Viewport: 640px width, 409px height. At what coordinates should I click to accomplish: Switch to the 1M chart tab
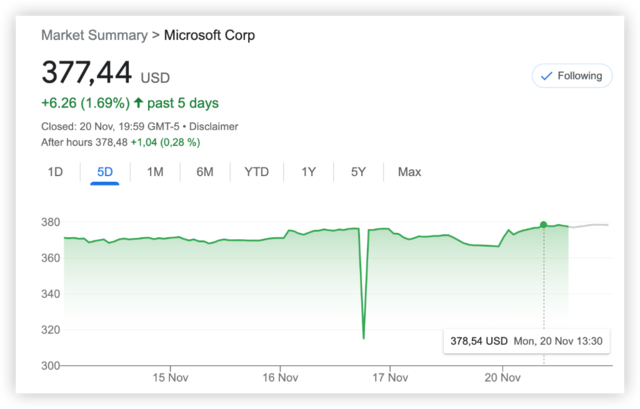[155, 172]
